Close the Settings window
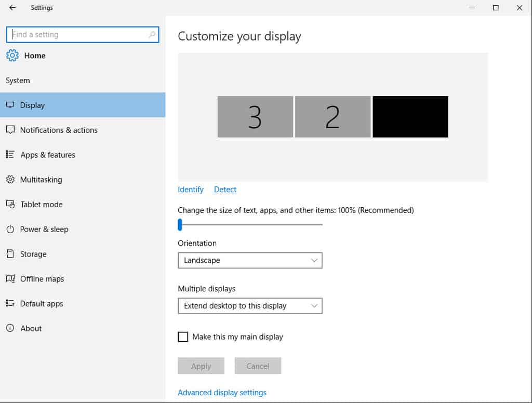Viewport: 532px width, 403px height. (520, 7)
